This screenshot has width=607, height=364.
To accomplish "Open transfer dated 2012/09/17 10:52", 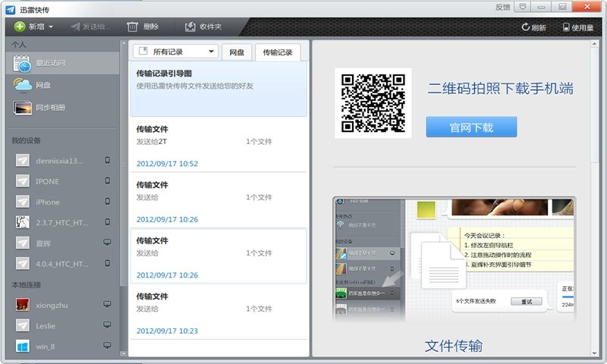I will coord(219,145).
